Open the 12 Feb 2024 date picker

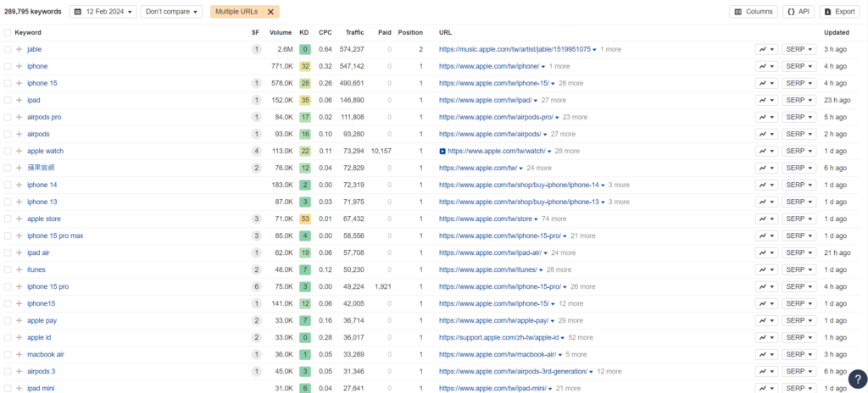point(103,12)
